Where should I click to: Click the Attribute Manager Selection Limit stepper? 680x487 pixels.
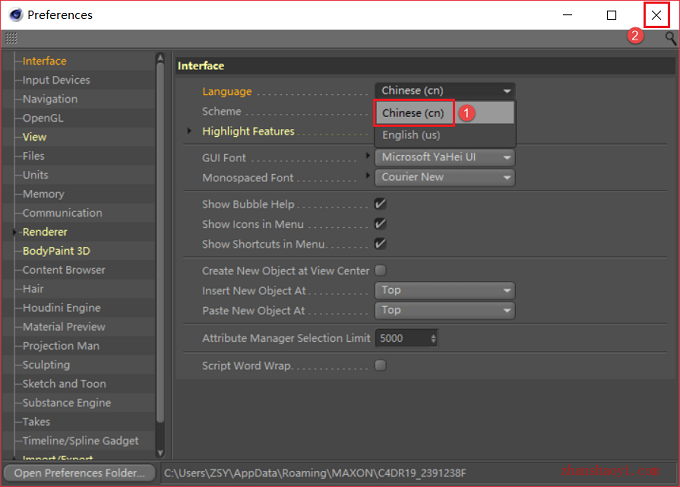pyautogui.click(x=433, y=338)
